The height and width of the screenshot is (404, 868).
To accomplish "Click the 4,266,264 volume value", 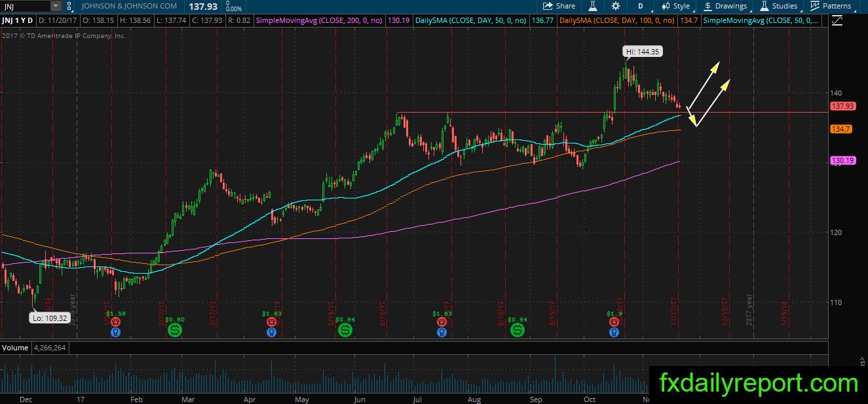I will 48,348.
